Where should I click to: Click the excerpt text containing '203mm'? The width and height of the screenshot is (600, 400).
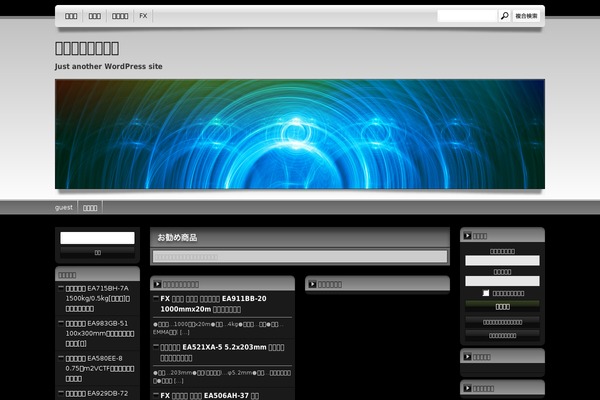pyautogui.click(x=222, y=377)
